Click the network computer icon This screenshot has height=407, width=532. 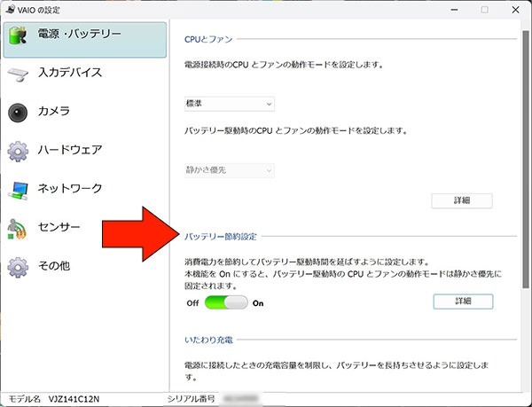point(18,191)
